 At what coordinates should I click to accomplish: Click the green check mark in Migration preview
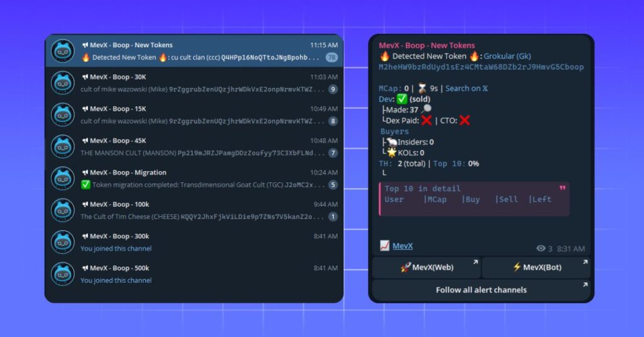[x=86, y=185]
